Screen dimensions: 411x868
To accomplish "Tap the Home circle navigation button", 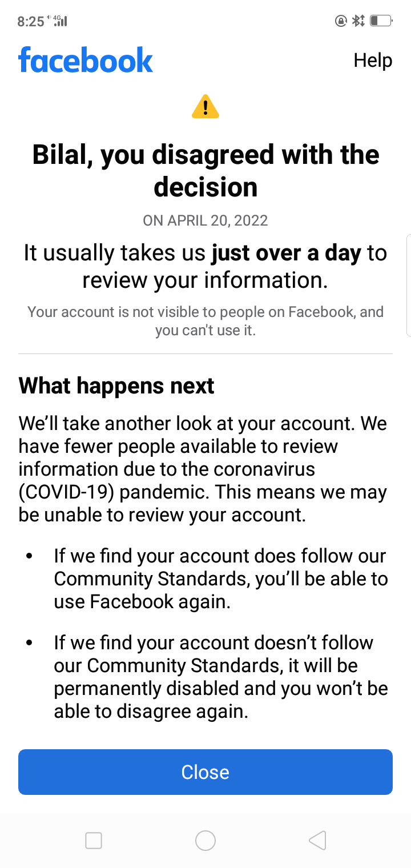I will [x=205, y=841].
